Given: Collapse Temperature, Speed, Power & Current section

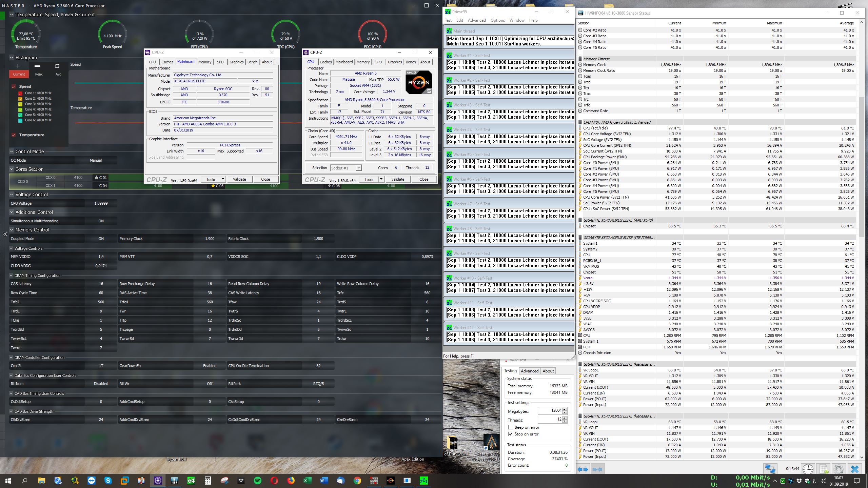Looking at the screenshot, I should pyautogui.click(x=12, y=15).
